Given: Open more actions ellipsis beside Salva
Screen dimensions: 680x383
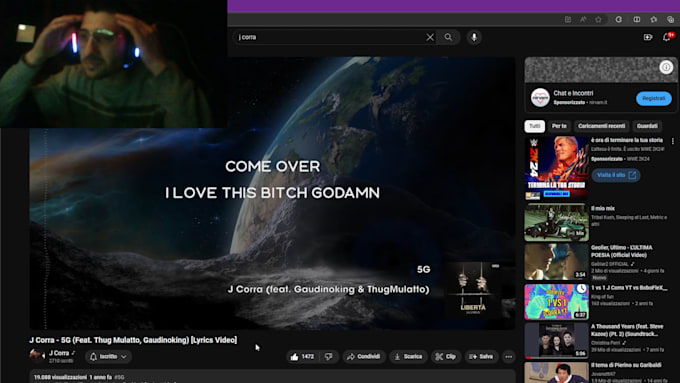Looking at the screenshot, I should click(509, 357).
